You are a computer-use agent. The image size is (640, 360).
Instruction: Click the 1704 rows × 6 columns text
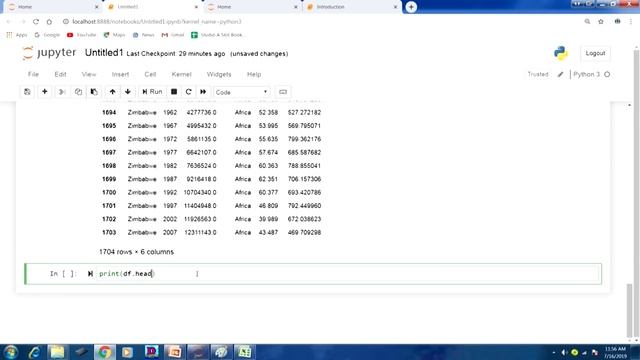coord(136,252)
